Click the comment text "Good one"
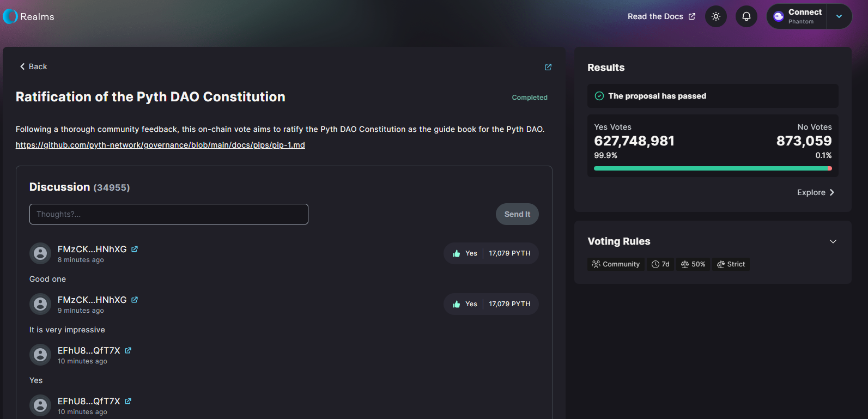 click(47, 279)
